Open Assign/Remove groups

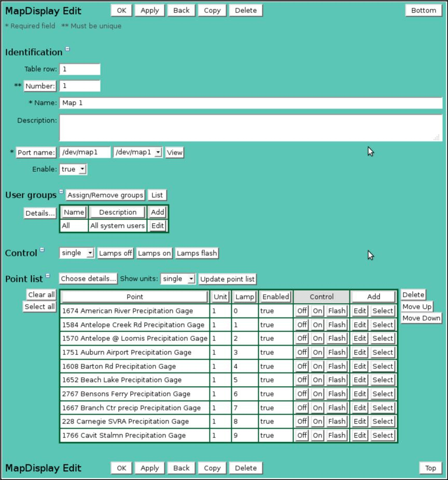pyautogui.click(x=105, y=195)
